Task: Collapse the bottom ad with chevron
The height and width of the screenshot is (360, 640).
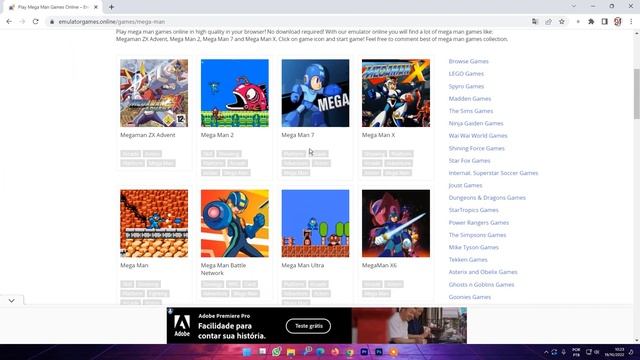Action: [11, 300]
